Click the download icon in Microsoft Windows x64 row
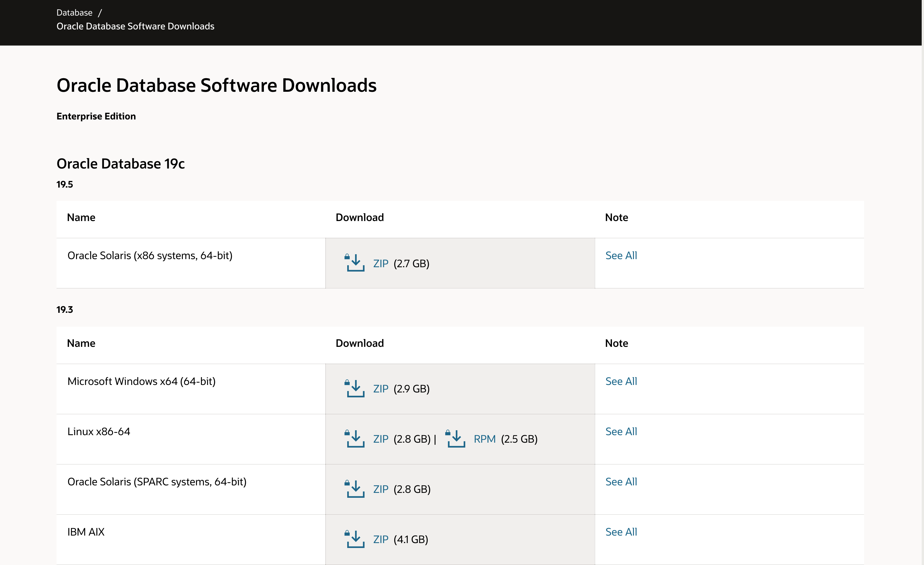The image size is (924, 565). (354, 388)
